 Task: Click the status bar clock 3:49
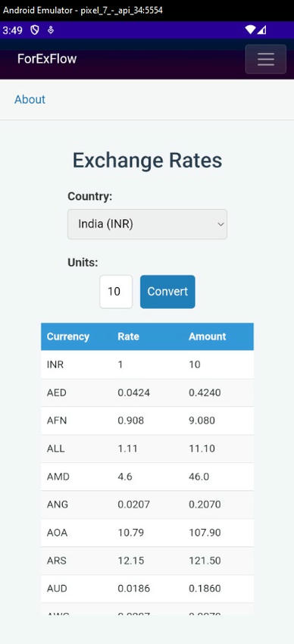(x=12, y=30)
